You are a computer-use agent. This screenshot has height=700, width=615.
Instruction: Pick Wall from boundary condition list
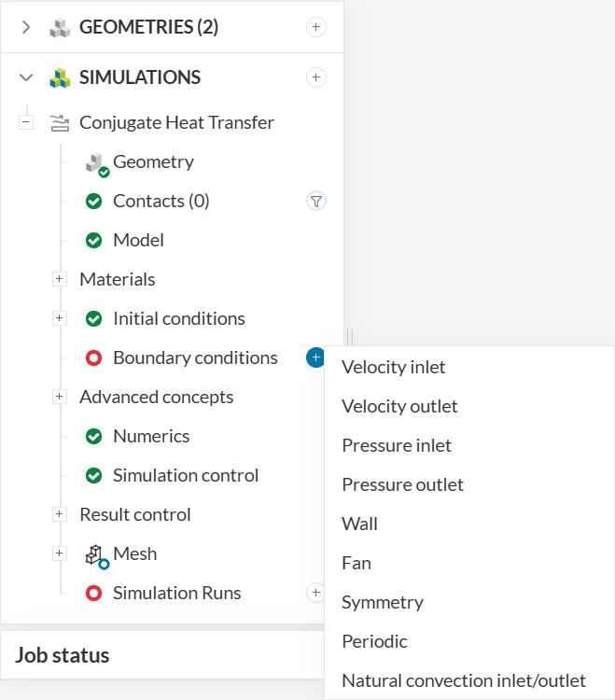click(359, 524)
